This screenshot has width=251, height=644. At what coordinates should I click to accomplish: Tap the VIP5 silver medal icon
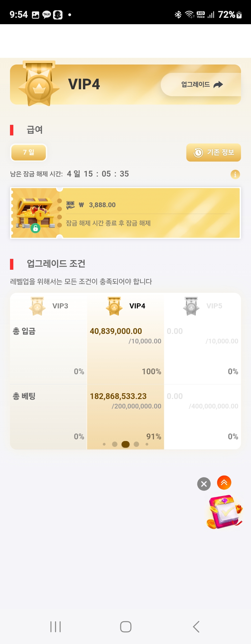click(x=191, y=306)
